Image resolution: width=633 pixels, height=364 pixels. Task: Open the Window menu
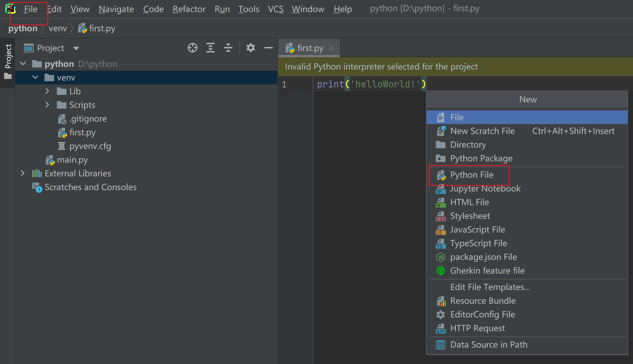click(308, 9)
